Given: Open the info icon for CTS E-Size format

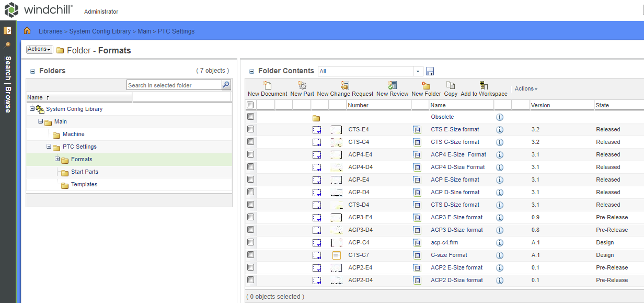Looking at the screenshot, I should pos(500,129).
